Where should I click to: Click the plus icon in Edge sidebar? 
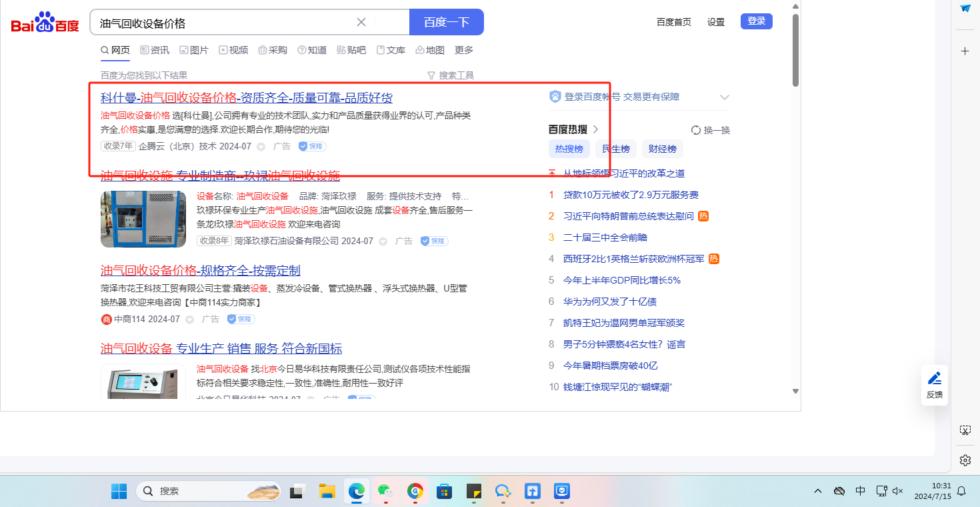(x=965, y=51)
